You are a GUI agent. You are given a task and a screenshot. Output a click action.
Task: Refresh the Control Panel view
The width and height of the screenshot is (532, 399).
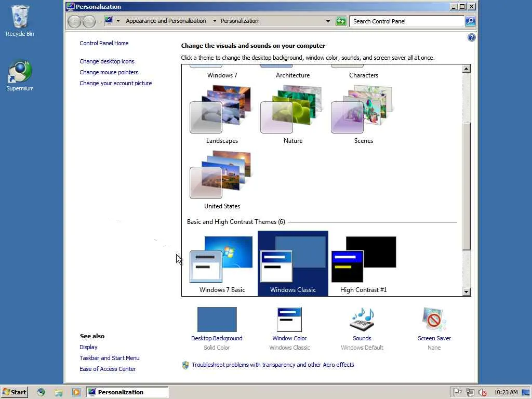pos(341,21)
